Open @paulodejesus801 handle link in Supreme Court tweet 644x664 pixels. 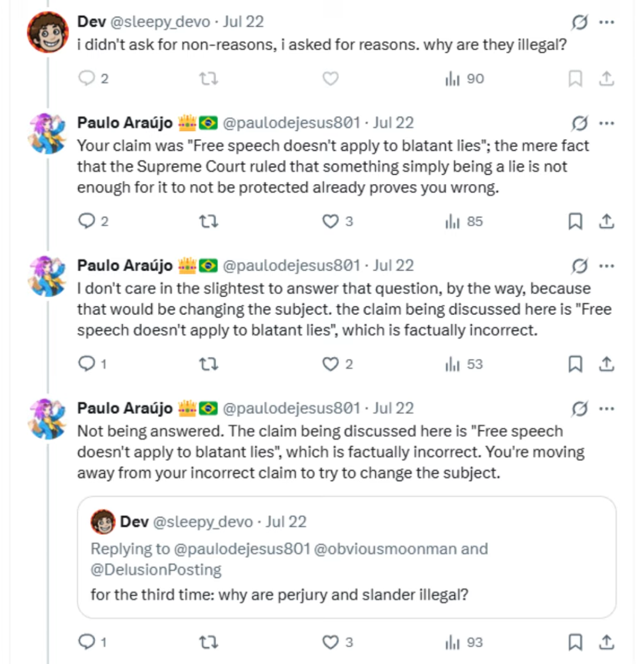point(291,123)
